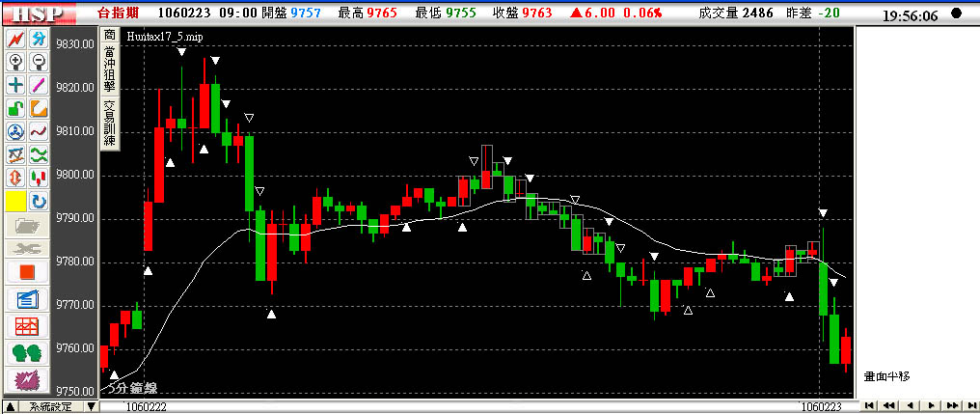
Task: Click the clock showing 19:56:06
Action: pyautogui.click(x=910, y=16)
